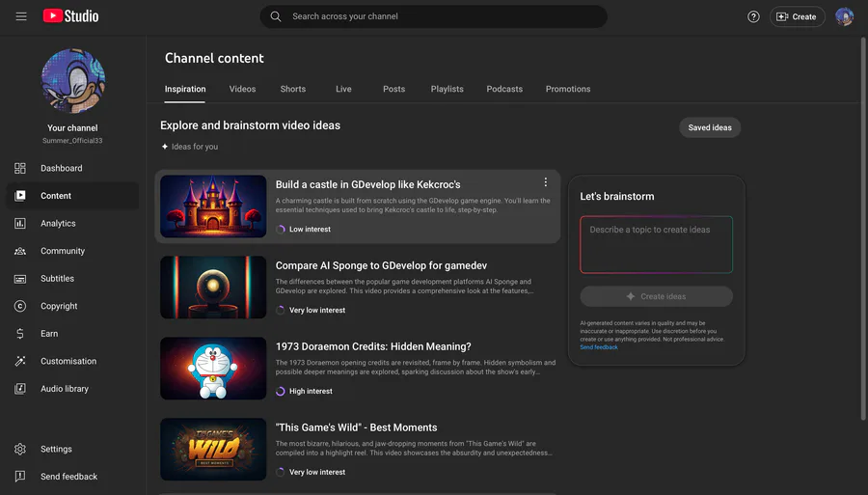
Task: Click the Customisation wand icon
Action: click(20, 361)
